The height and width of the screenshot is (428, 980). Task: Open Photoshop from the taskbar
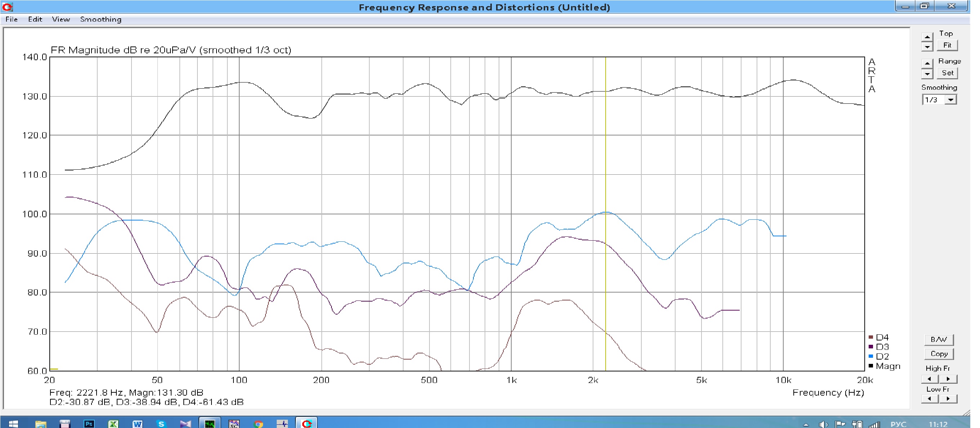pos(89,423)
